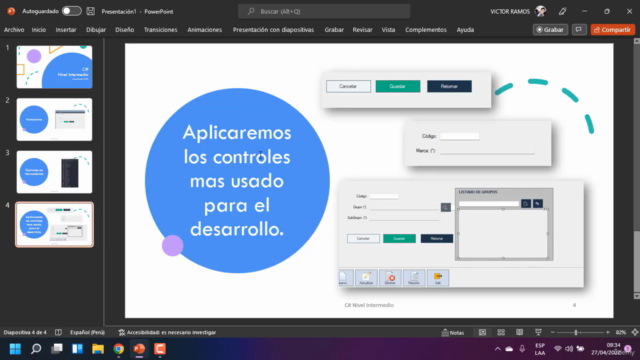
Task: Click the orange Compartir button
Action: click(613, 29)
